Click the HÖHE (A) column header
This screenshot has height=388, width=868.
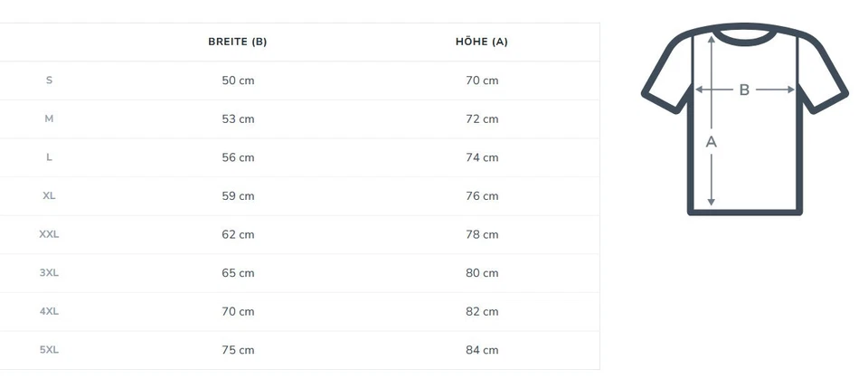coord(481,42)
